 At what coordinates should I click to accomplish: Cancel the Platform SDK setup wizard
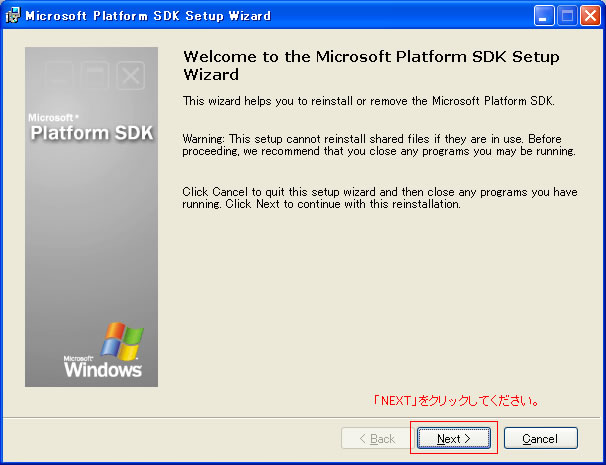(x=541, y=438)
